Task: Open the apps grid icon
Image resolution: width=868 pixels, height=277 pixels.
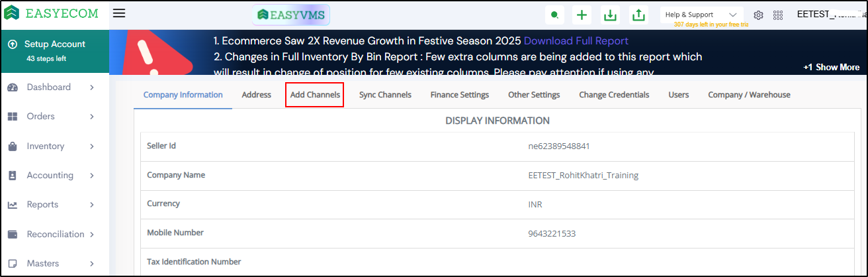Action: [x=777, y=15]
